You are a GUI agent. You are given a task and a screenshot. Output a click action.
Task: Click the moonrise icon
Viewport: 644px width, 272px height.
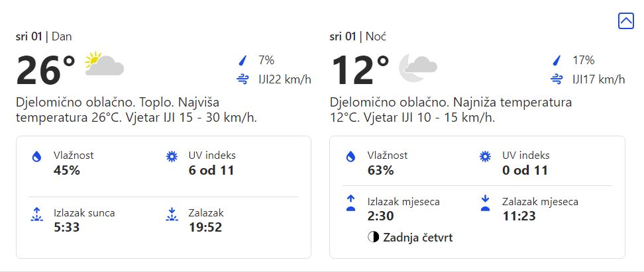coord(350,203)
